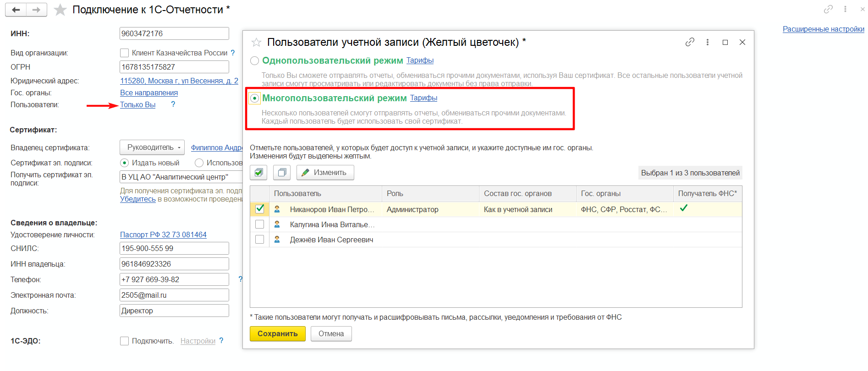Click the ИНН владельца field
Image resolution: width=868 pixels, height=371 pixels.
174,264
